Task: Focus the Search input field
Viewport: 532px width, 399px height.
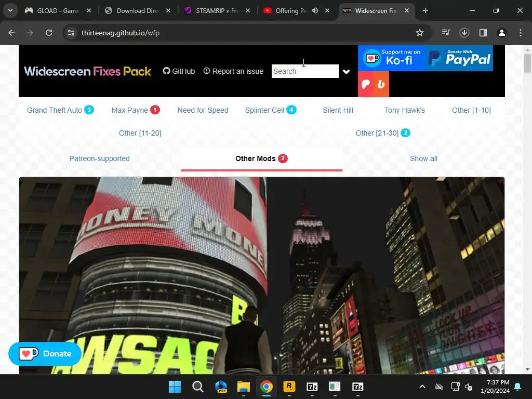Action: [305, 71]
